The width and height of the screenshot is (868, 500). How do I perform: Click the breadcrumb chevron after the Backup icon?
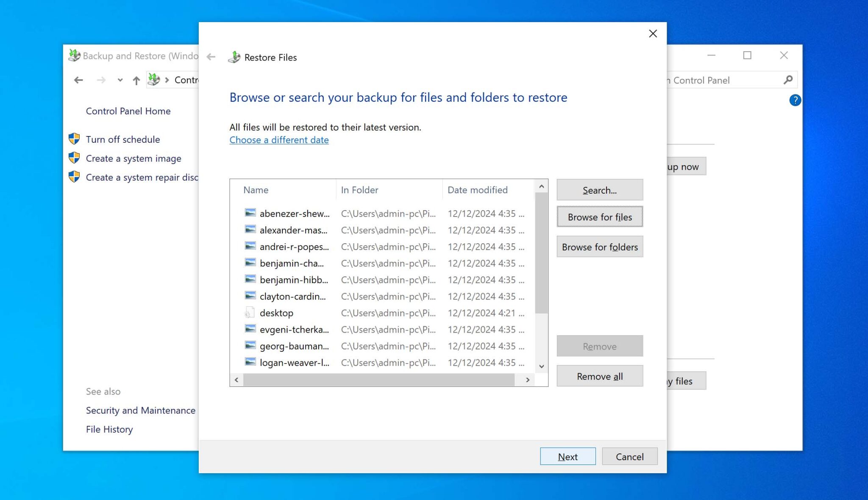pos(167,80)
